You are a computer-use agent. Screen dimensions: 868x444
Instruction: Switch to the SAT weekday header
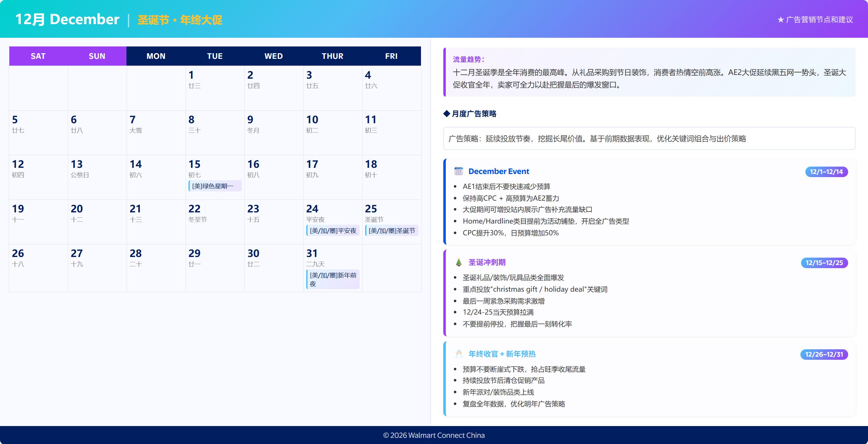tap(38, 56)
